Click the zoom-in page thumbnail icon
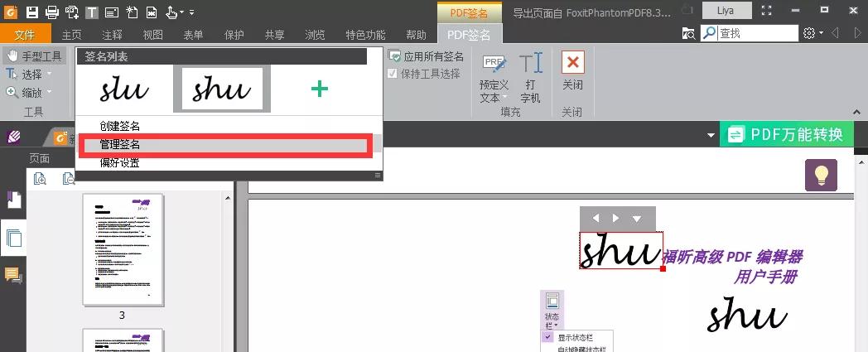This screenshot has height=352, width=868. coord(40,179)
